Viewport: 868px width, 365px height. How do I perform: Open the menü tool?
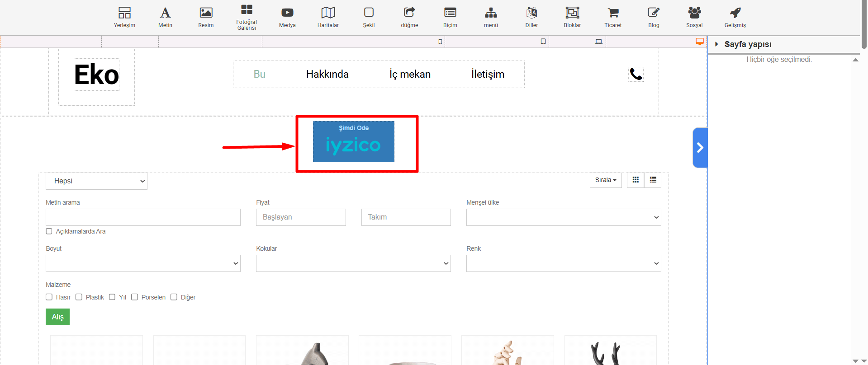491,17
